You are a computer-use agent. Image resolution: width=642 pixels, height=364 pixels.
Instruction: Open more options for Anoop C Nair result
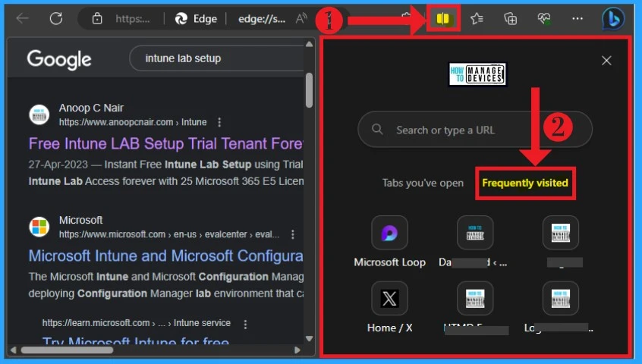(219, 122)
